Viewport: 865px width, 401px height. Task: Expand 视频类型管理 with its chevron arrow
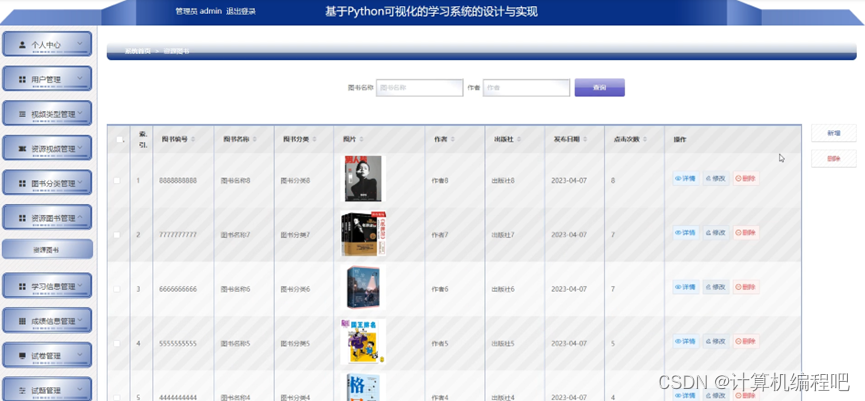(80, 113)
